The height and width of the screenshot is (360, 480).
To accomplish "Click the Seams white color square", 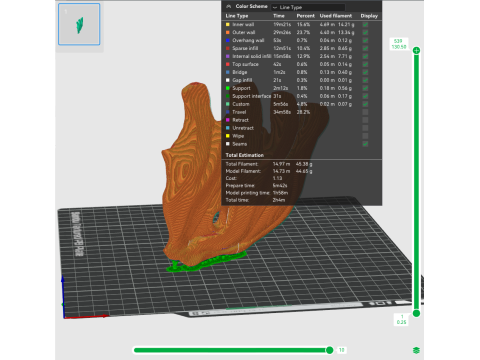I will 228,144.
